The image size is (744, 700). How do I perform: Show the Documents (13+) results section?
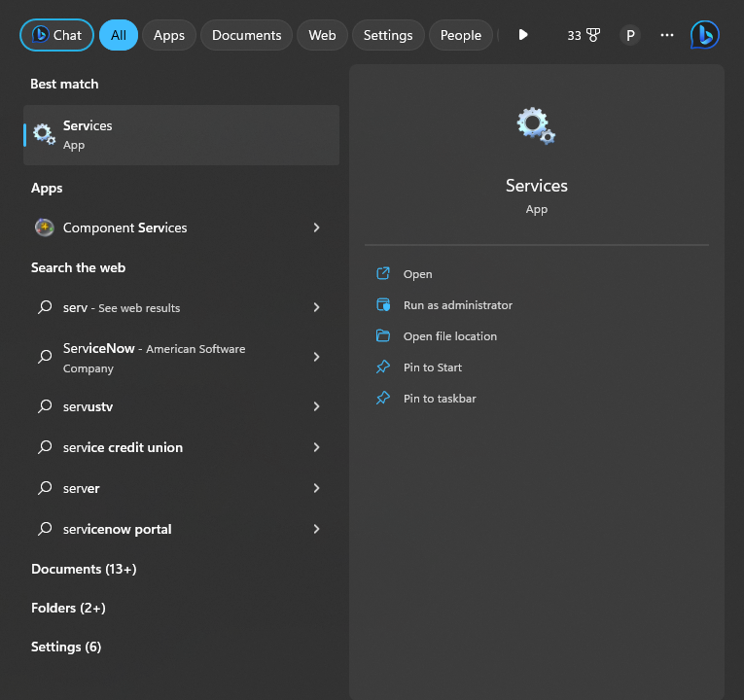coord(84,569)
